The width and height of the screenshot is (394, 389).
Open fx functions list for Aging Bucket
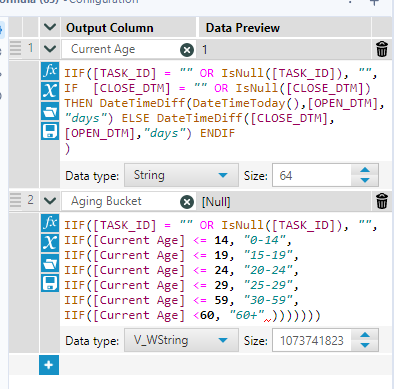click(50, 223)
